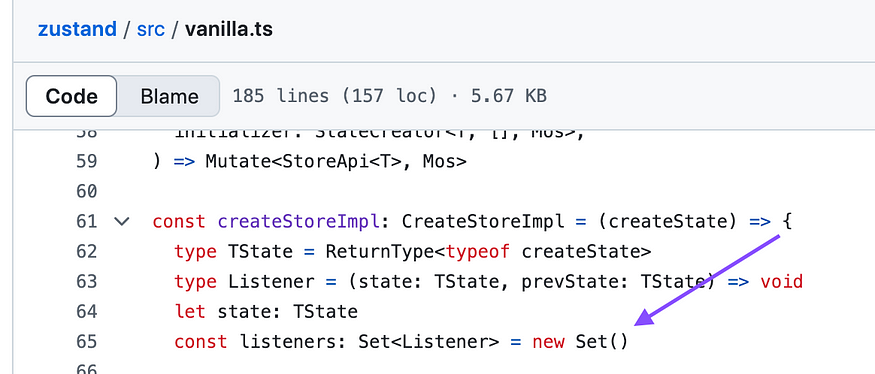
Task: Collapse the createStoreImpl code block chevron
Action: tap(122, 222)
